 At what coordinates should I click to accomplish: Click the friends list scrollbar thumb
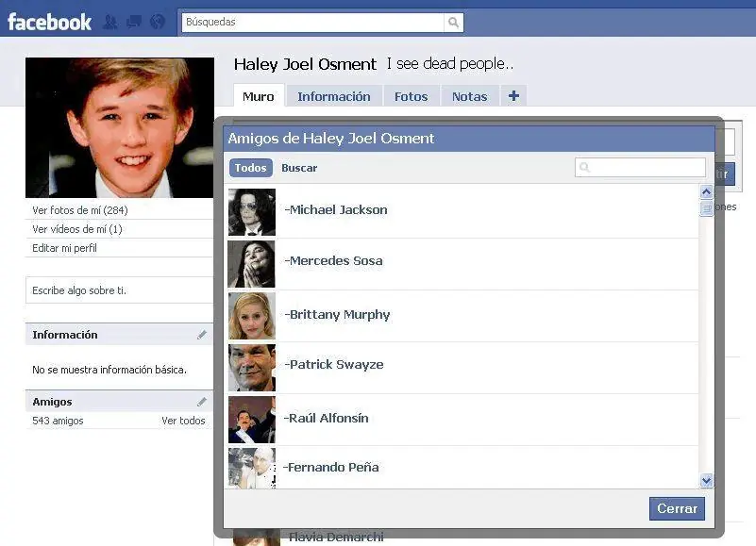706,208
